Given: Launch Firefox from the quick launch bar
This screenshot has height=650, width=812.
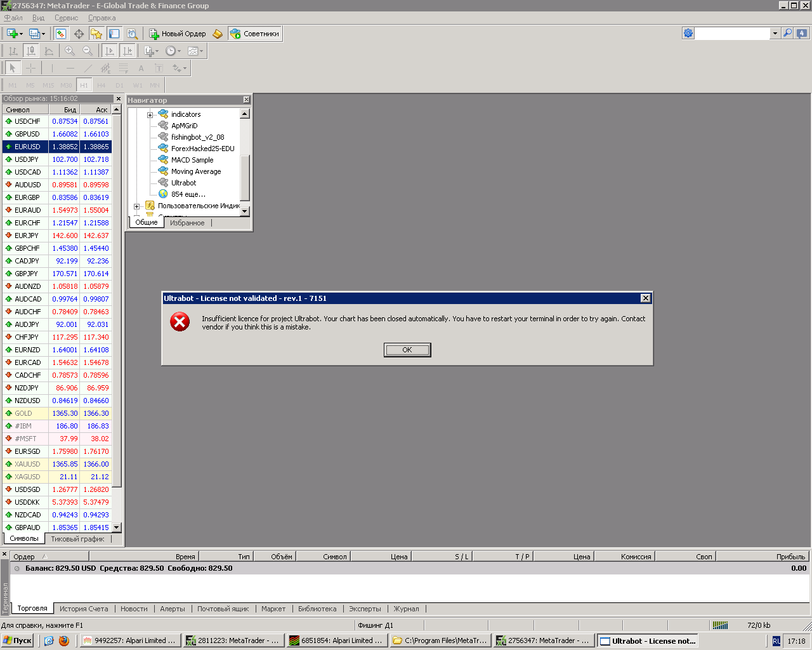Looking at the screenshot, I should [64, 640].
